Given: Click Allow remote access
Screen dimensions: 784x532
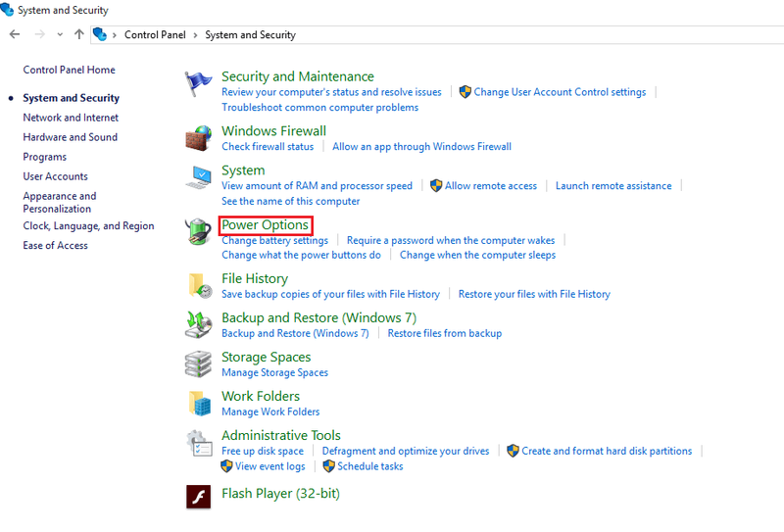Looking at the screenshot, I should pyautogui.click(x=491, y=185).
